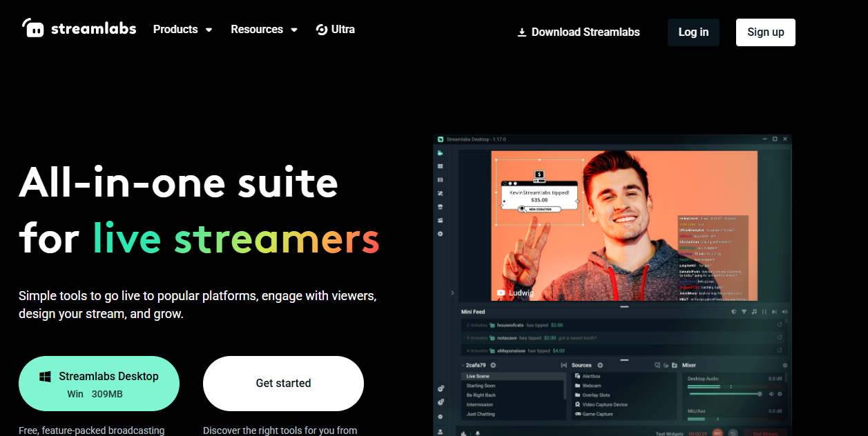Viewport: 868px width, 436px height.
Task: Replay the notacave tip alert
Action: coord(780,338)
